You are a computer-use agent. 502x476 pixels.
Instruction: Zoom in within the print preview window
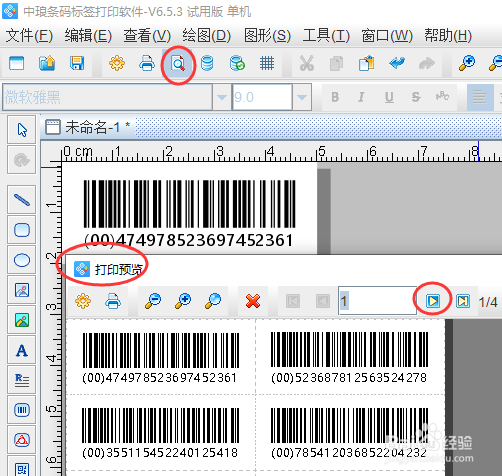tap(183, 301)
